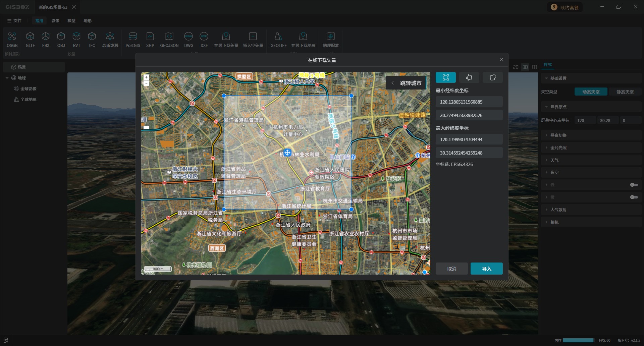Toggle the fog switch

pos(634,197)
